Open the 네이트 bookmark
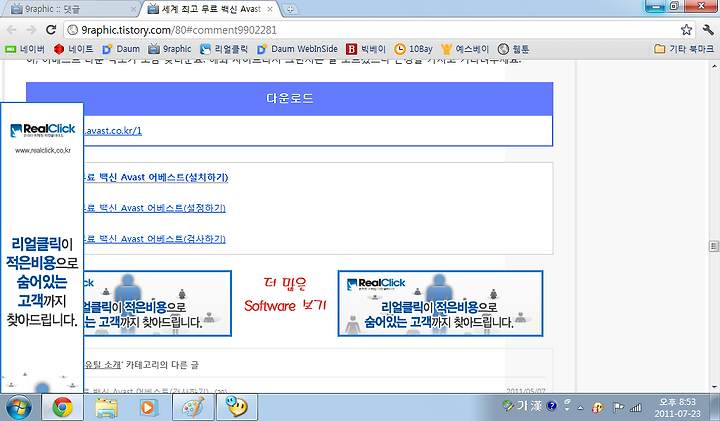The height and width of the screenshot is (421, 720). pyautogui.click(x=73, y=49)
